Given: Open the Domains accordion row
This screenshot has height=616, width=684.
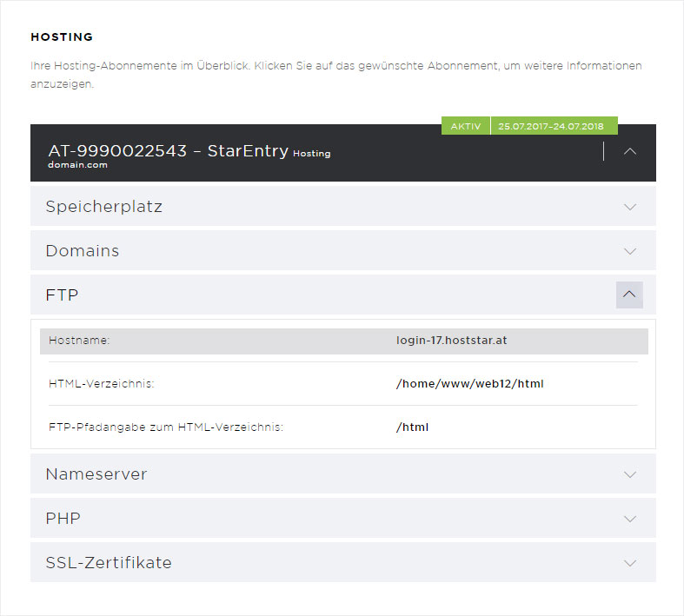Looking at the screenshot, I should pos(343,251).
